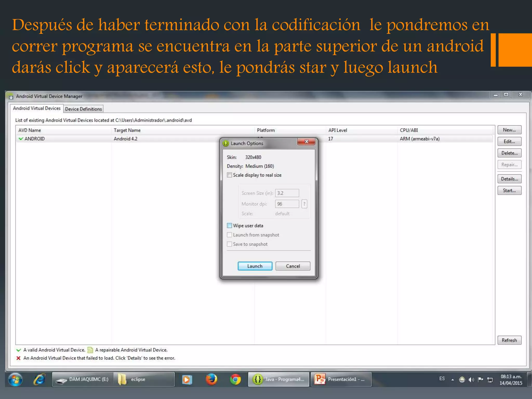Screen dimensions: 532x399
Task: Click the volume speaker tray icon
Action: [x=471, y=380]
